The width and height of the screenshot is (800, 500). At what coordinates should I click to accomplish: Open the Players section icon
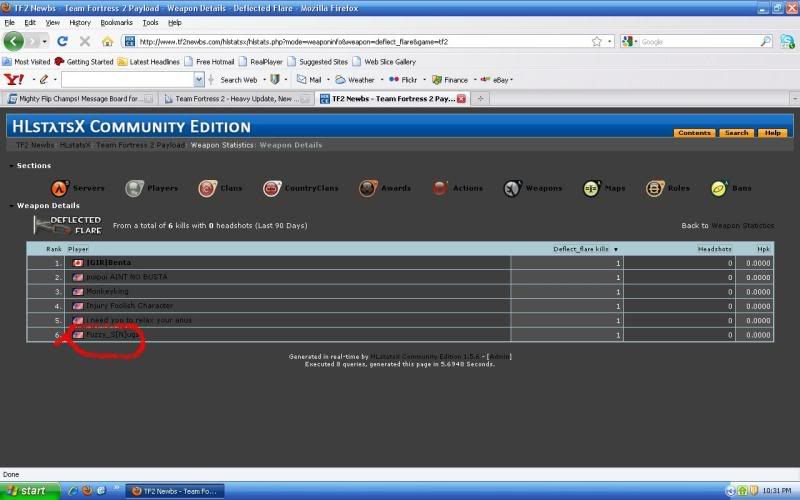click(135, 188)
